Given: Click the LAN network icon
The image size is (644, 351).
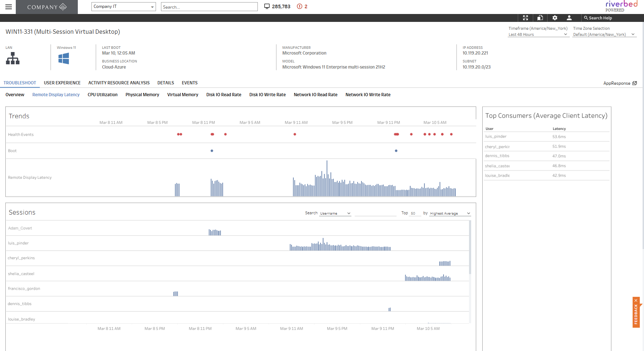Looking at the screenshot, I should 13,58.
